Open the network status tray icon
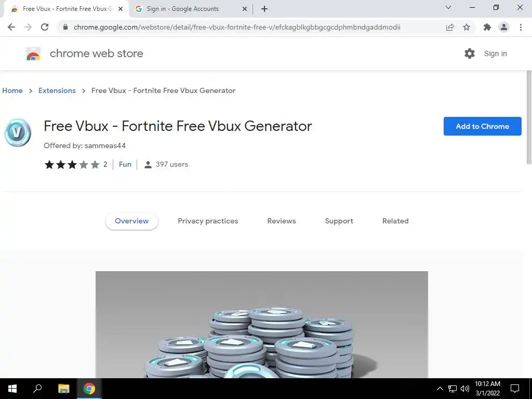532x399 pixels. 453,389
